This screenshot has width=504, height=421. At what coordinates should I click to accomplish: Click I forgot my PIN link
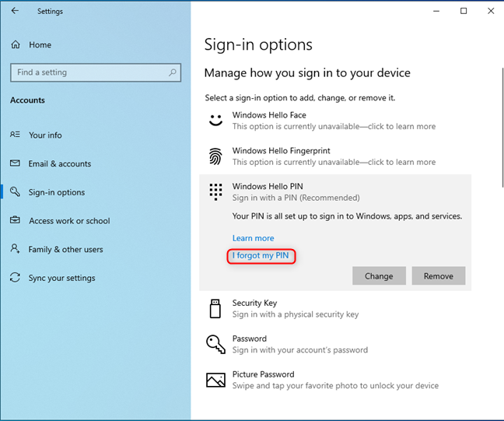261,256
